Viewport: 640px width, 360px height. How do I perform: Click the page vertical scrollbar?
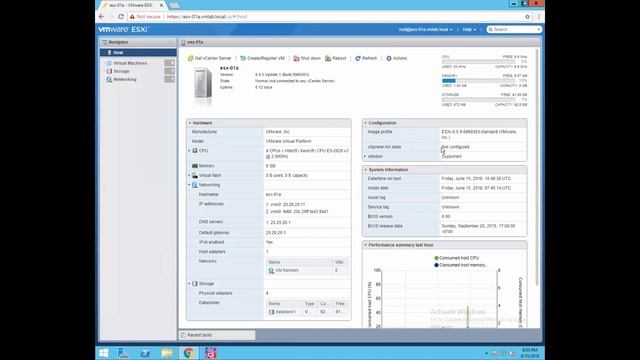coord(537,167)
